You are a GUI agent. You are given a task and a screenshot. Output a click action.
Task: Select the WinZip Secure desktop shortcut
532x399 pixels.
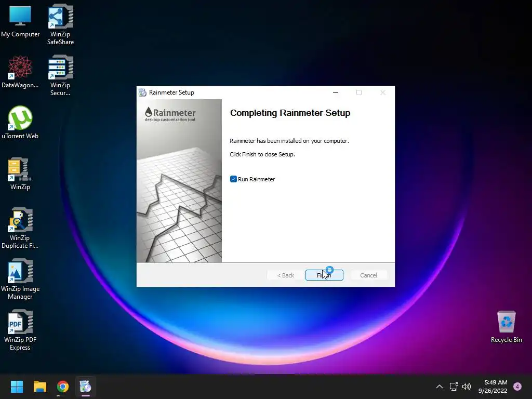60,75
